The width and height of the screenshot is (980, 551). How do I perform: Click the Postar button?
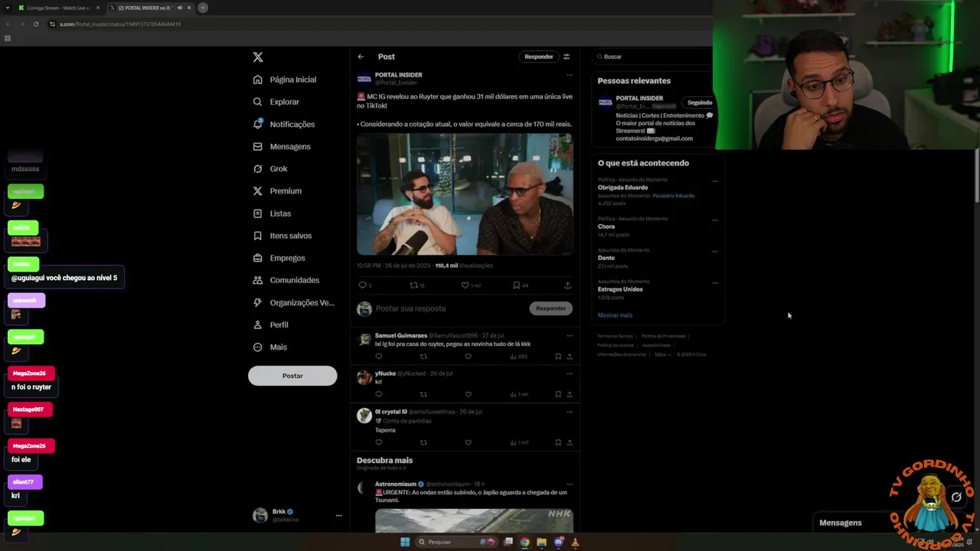(x=292, y=376)
